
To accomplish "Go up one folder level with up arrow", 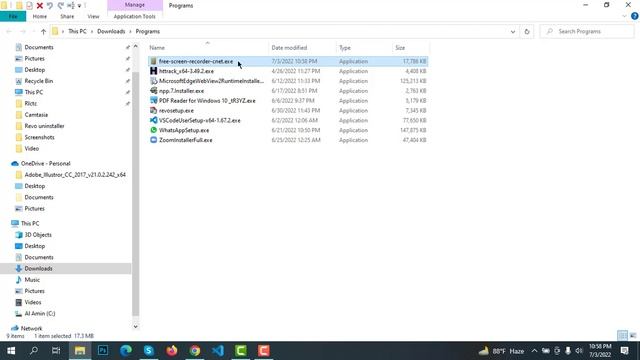I will click(43, 31).
